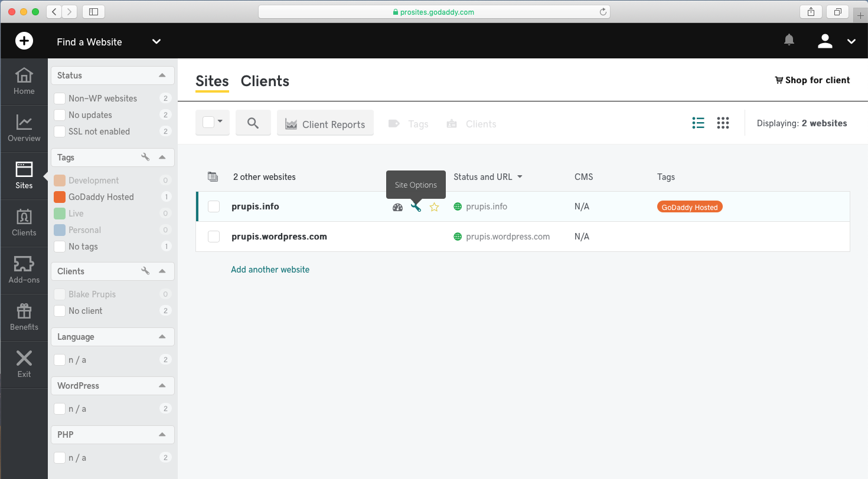868x479 pixels.
Task: Click the Add another website link
Action: (x=270, y=270)
